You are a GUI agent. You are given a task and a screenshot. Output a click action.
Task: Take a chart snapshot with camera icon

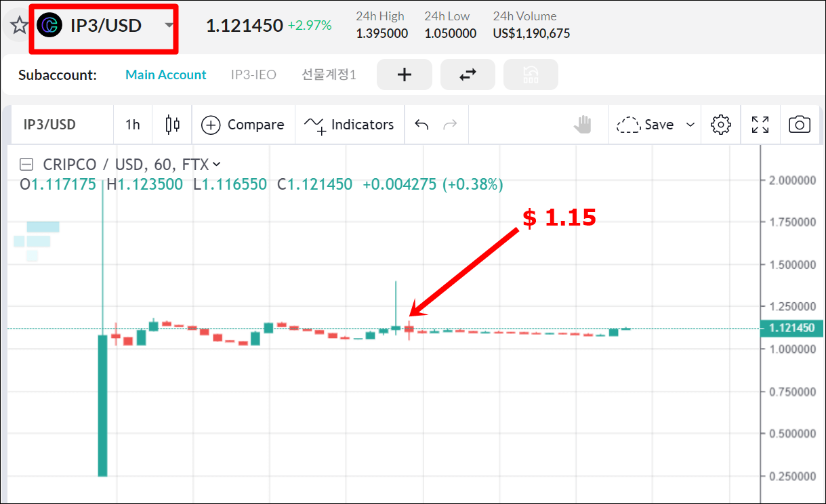(800, 125)
